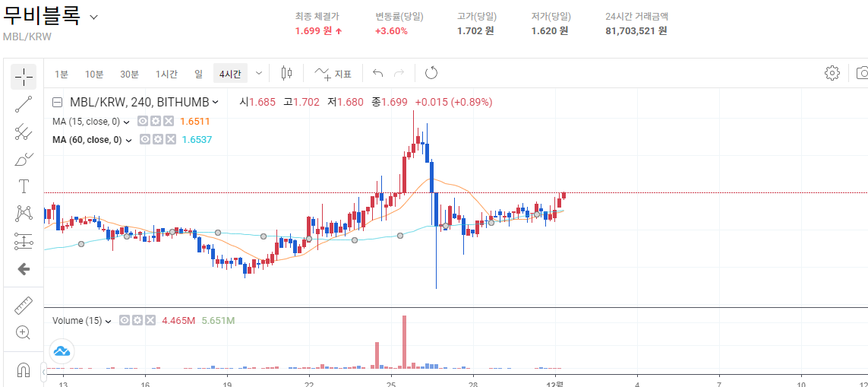Remove the MA (60, close, 0) indicator

pos(171,140)
